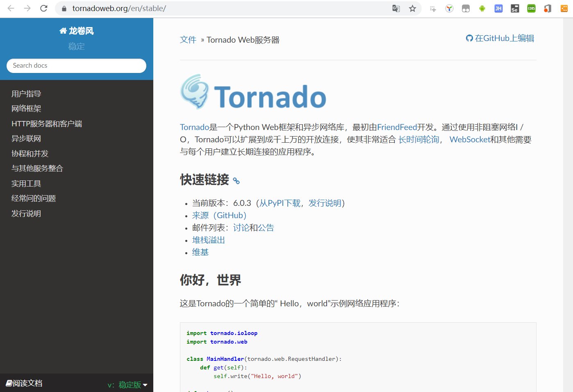This screenshot has width=573, height=392.
Task: Click 从PyPI下载 link
Action: point(280,203)
